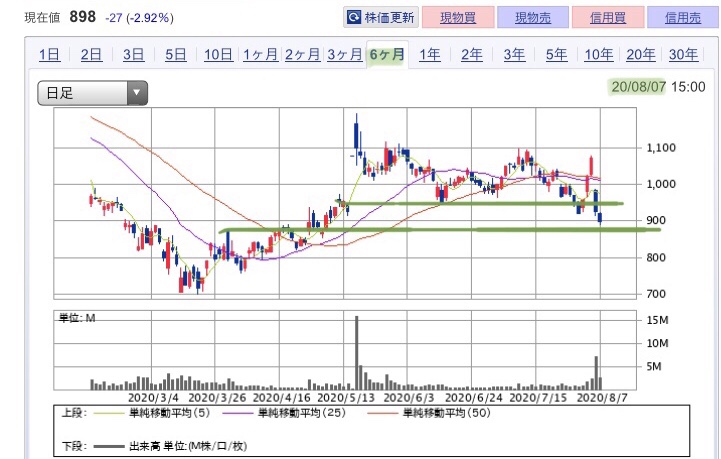721x459 pixels.
Task: Click the 単純移動平均(5) legend entry
Action: 152,413
